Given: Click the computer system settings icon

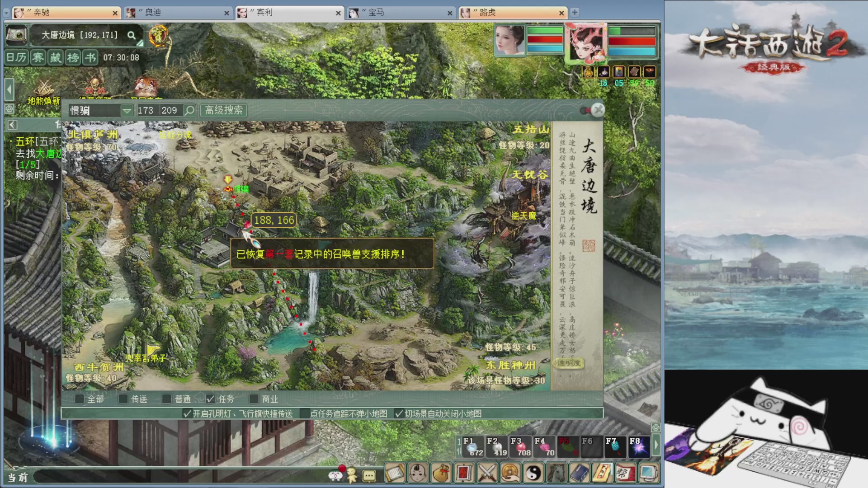Looking at the screenshot, I should [x=648, y=473].
